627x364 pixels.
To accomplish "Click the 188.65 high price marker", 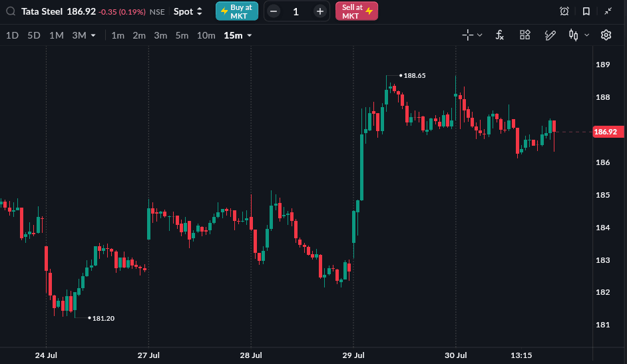I will pos(414,75).
